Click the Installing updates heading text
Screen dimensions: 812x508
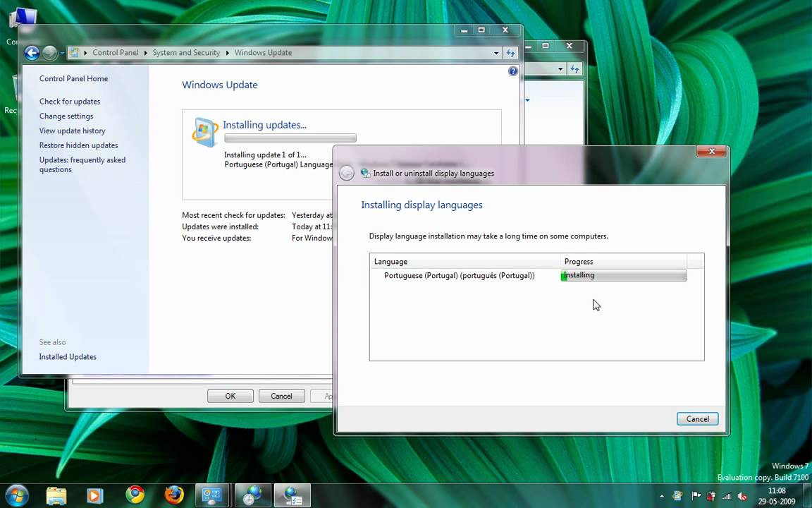264,125
